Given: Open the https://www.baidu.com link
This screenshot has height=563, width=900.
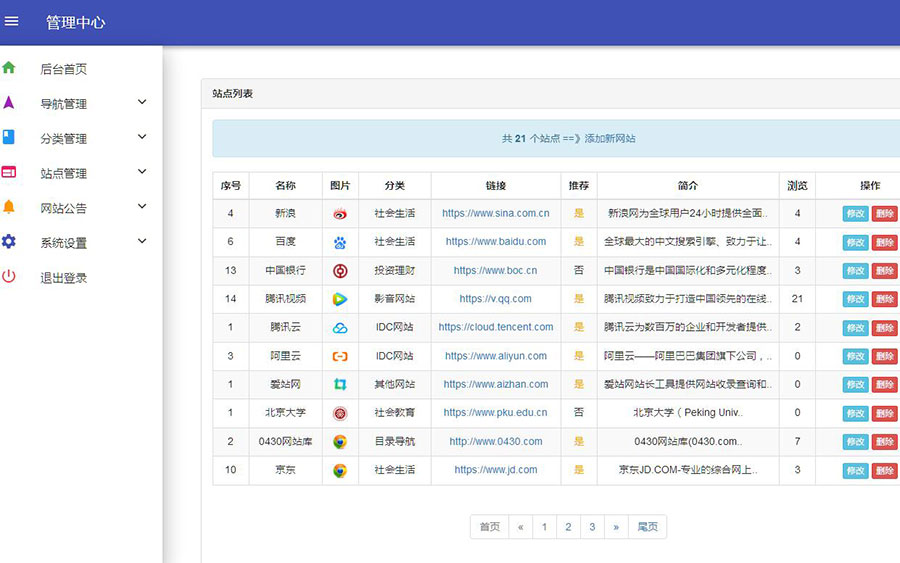Looking at the screenshot, I should [x=495, y=242].
